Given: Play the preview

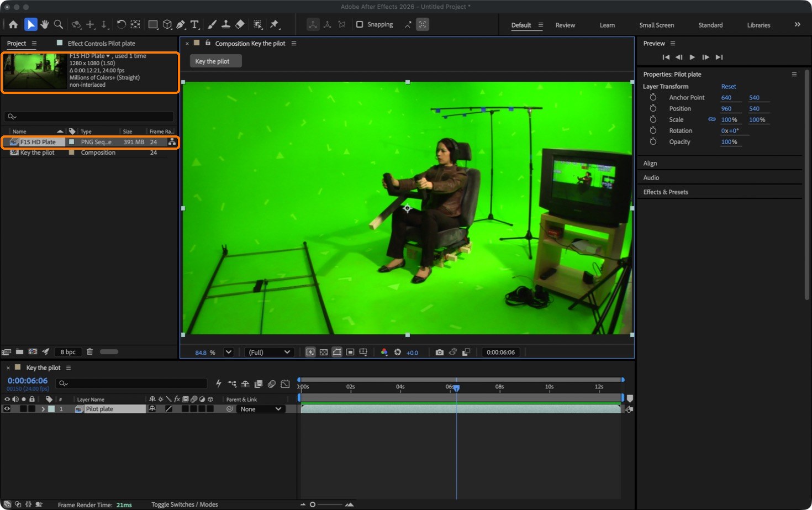Looking at the screenshot, I should pos(692,57).
